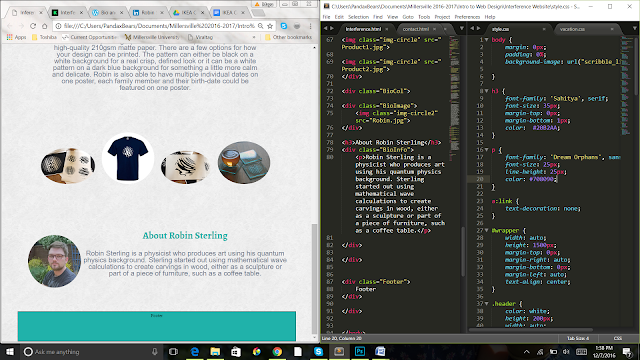Open the Current Opportunities bookmark
This screenshot has height=360, width=640.
(x=89, y=37)
